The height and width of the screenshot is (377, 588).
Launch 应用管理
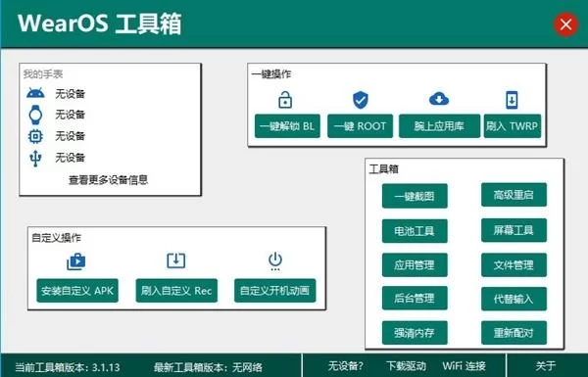[x=415, y=265]
